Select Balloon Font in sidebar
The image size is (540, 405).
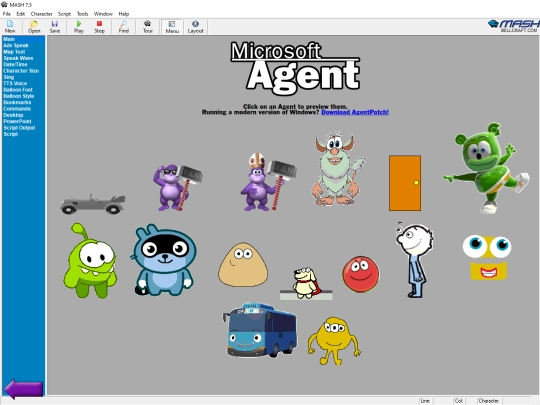pos(18,90)
